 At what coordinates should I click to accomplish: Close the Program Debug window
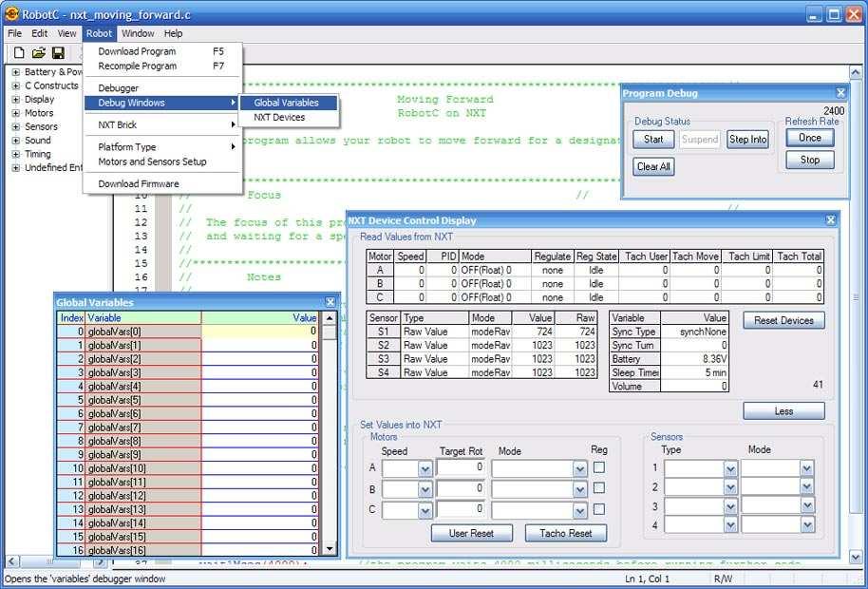coord(840,93)
